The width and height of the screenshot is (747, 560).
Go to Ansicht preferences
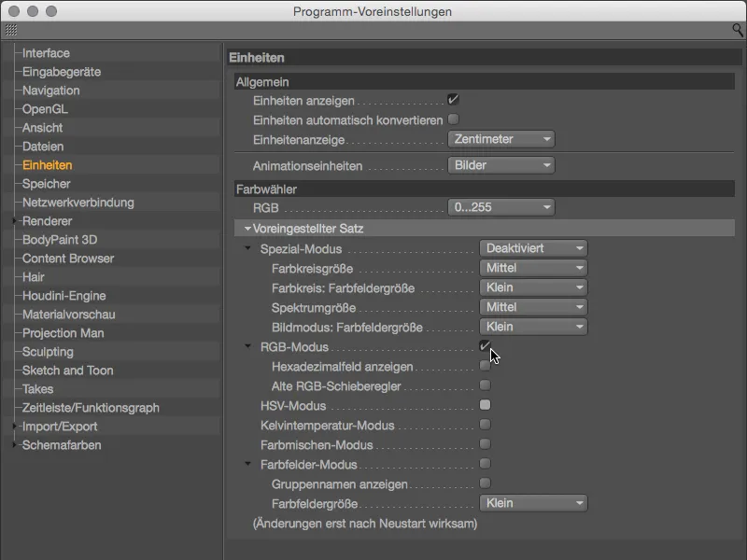tap(42, 128)
